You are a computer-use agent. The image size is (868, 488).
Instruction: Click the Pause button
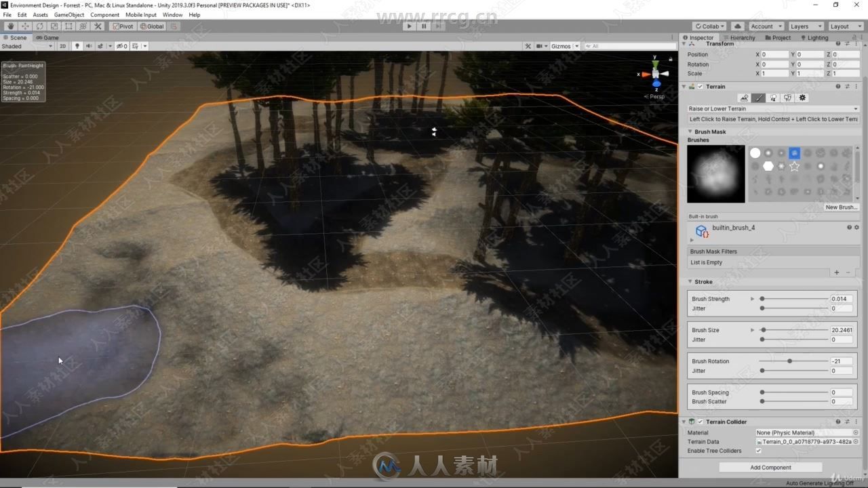424,26
